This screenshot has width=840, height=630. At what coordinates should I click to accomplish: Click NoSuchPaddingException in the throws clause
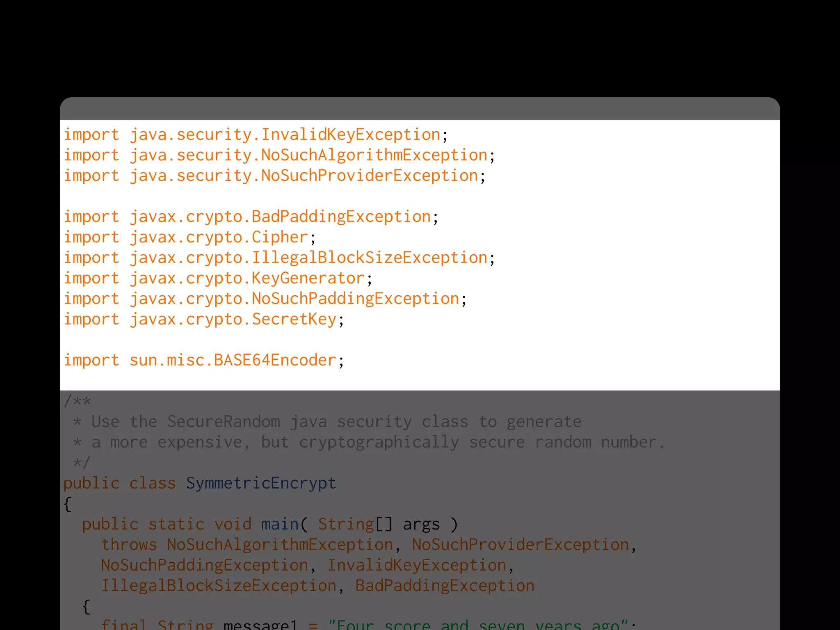tap(205, 565)
